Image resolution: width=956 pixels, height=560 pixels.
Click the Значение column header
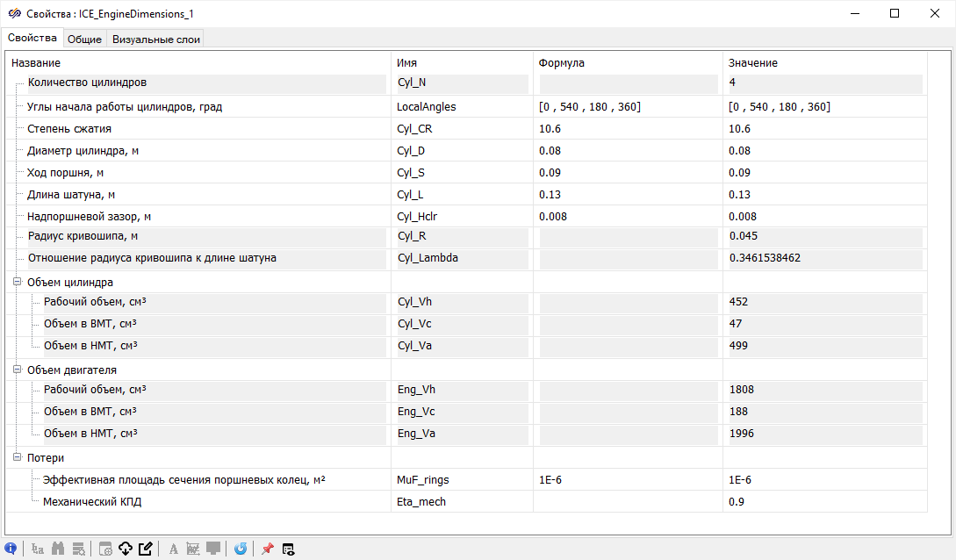(753, 63)
